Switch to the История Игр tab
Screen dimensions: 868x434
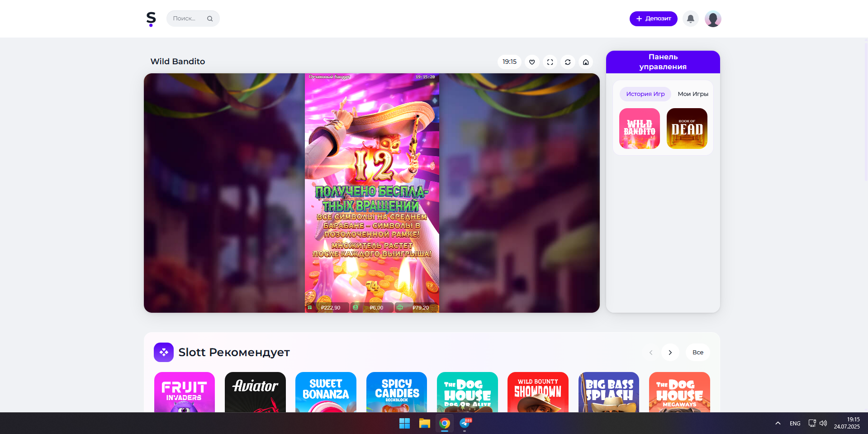pyautogui.click(x=645, y=94)
